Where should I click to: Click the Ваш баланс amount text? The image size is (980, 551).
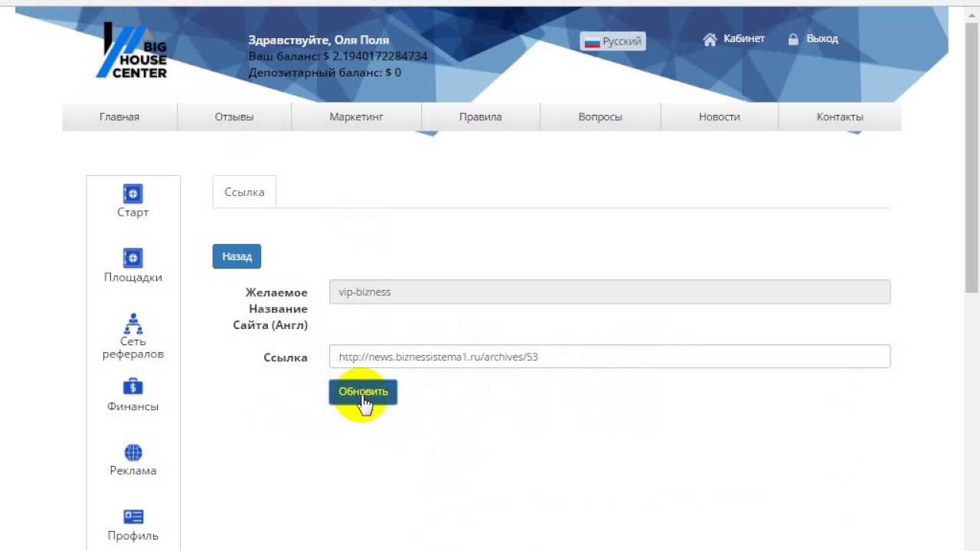coord(338,57)
